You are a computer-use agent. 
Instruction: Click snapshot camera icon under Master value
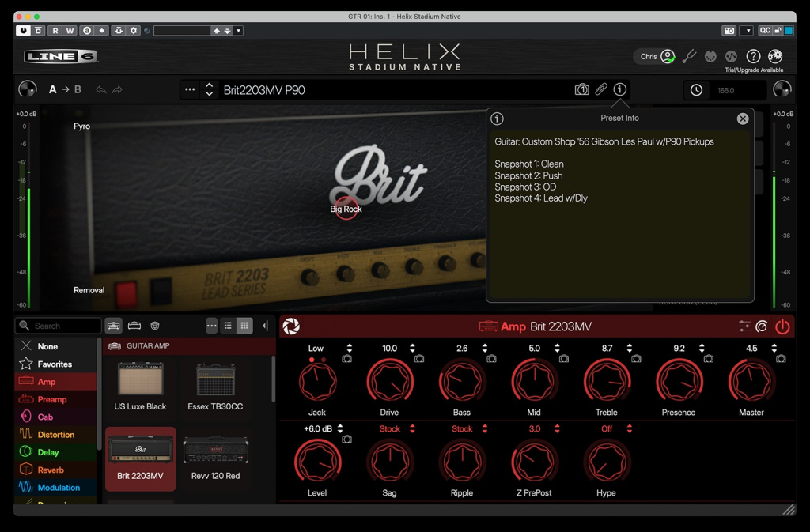[781, 359]
